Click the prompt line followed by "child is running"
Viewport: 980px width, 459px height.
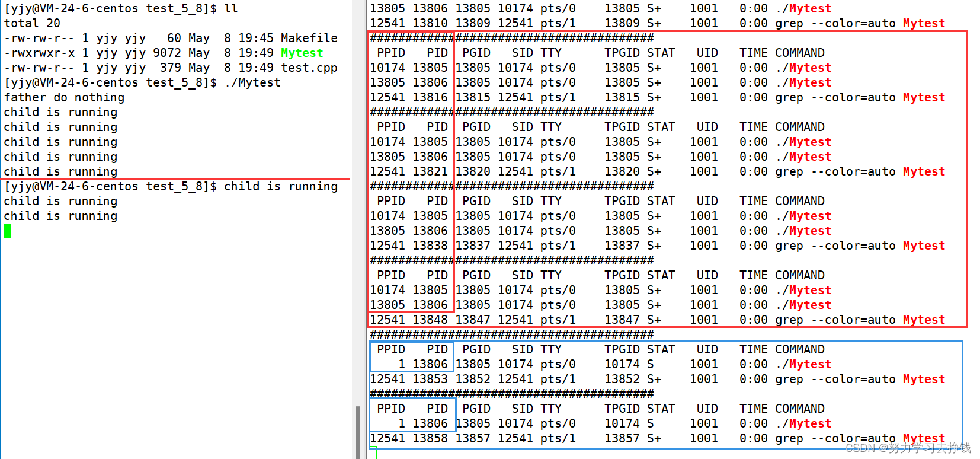(171, 186)
